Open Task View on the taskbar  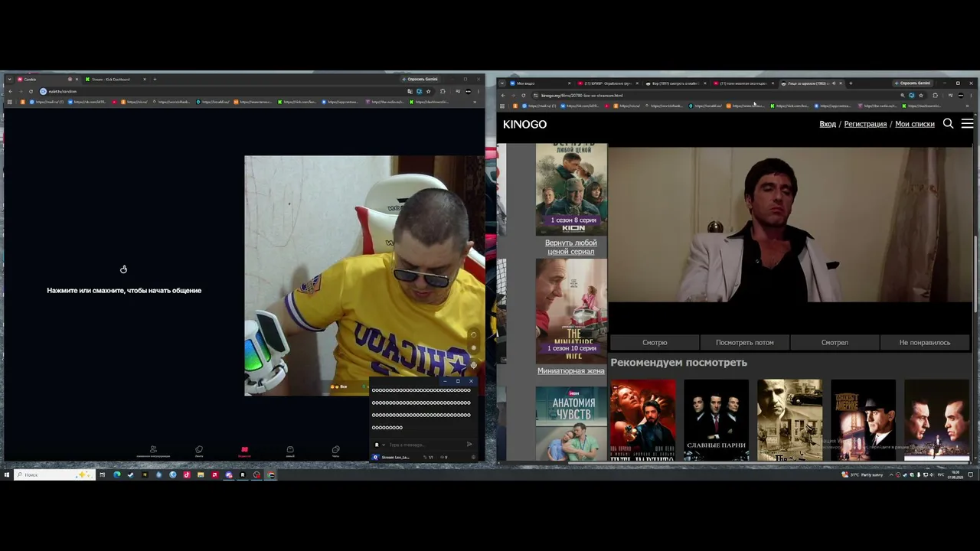pyautogui.click(x=103, y=474)
